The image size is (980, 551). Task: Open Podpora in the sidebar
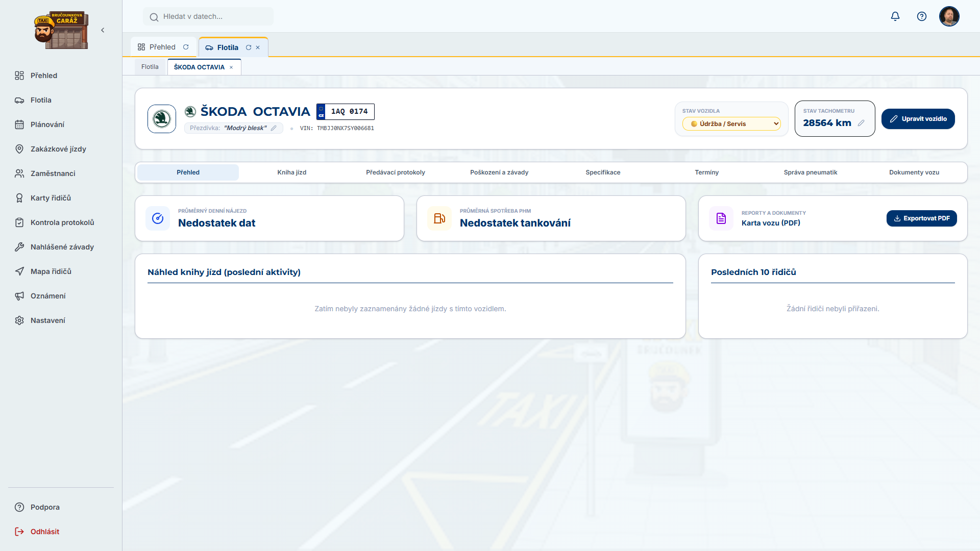tap(61, 507)
